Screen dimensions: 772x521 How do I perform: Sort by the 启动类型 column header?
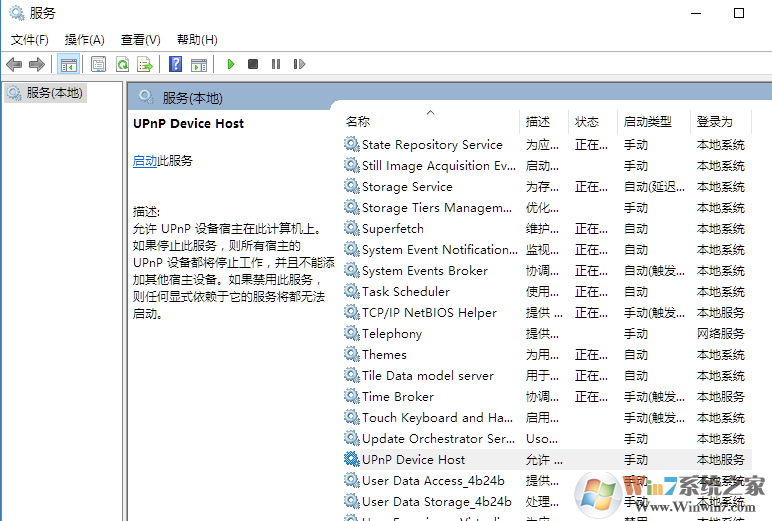click(647, 122)
